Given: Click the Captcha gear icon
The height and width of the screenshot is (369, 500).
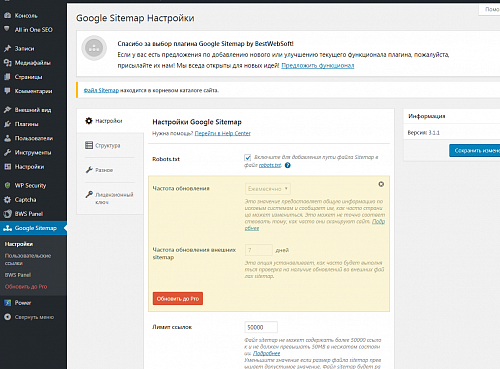Looking at the screenshot, I should [7, 200].
